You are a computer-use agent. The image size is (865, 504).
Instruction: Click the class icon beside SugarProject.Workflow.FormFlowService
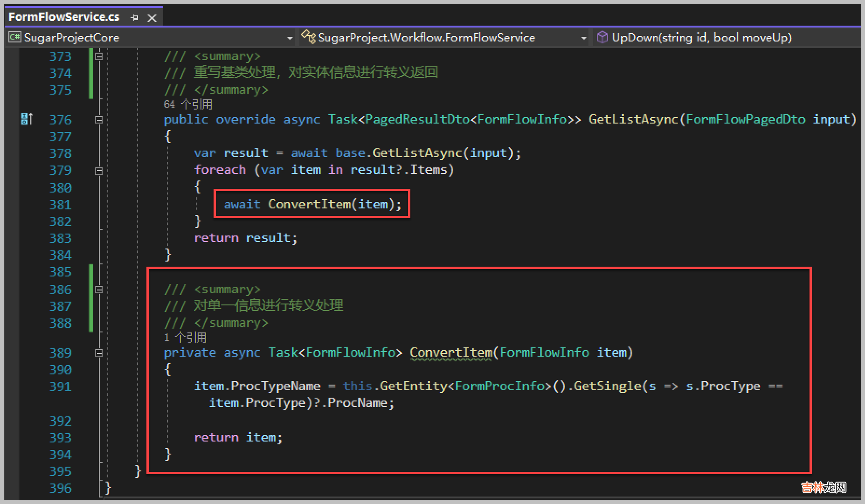pyautogui.click(x=308, y=37)
